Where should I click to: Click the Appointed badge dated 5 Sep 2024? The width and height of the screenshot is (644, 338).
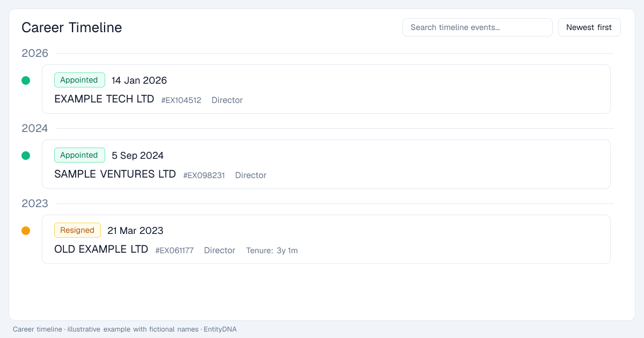click(x=79, y=155)
